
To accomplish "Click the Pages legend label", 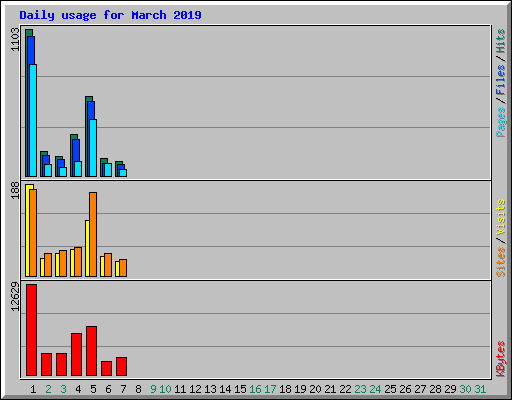I will click(500, 122).
